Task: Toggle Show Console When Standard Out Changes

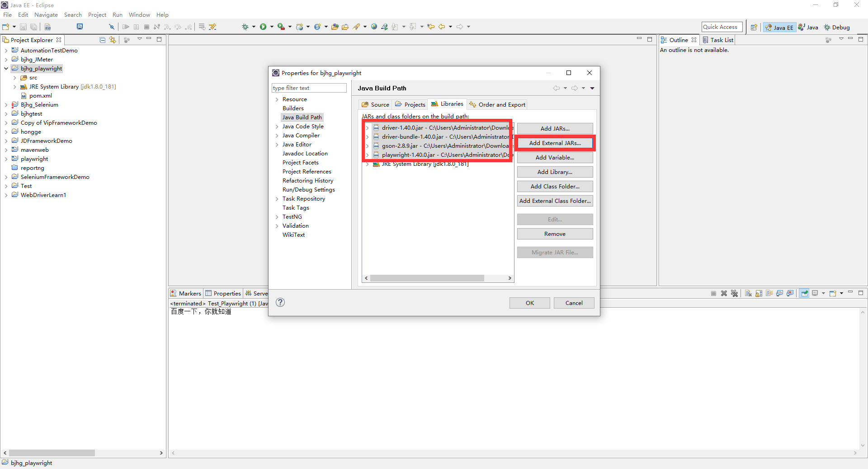Action: pos(779,293)
